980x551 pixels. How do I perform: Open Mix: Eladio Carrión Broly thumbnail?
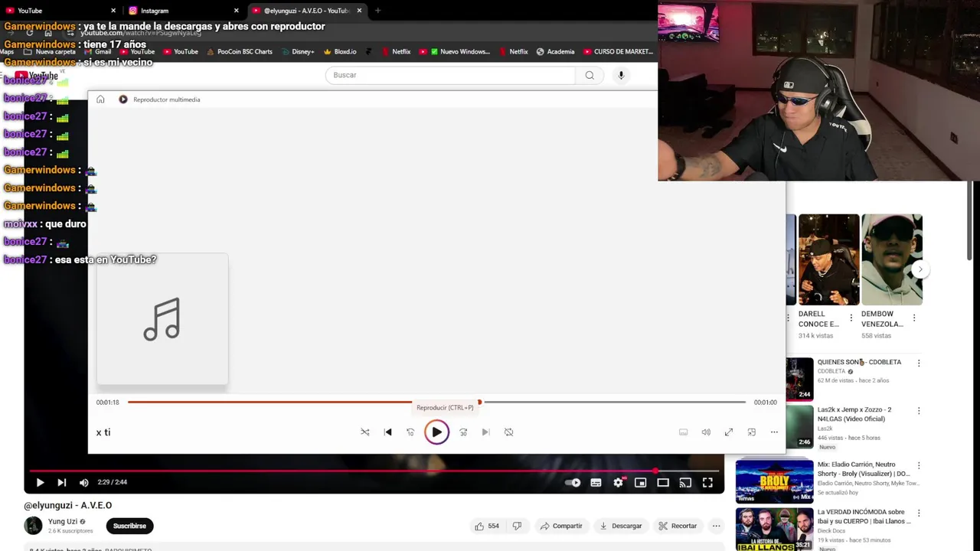pyautogui.click(x=774, y=481)
